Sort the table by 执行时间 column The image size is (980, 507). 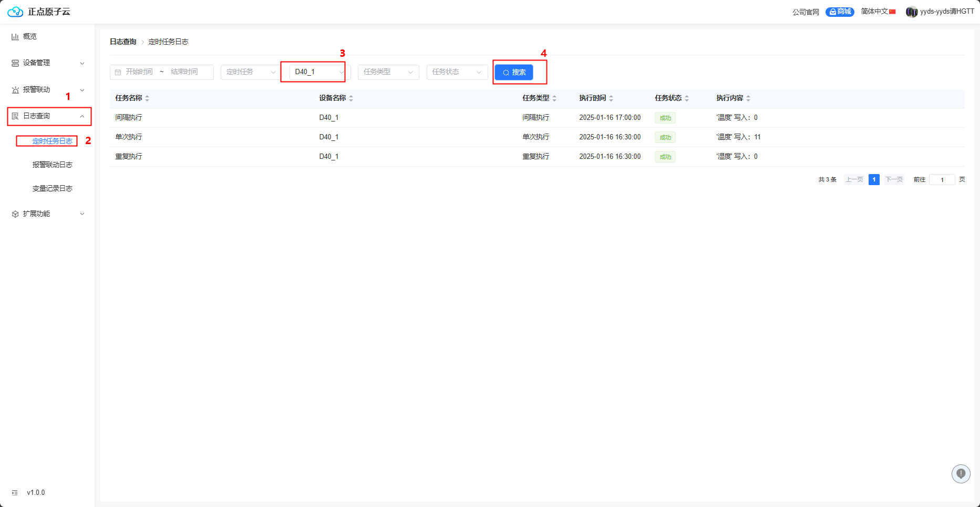point(611,98)
